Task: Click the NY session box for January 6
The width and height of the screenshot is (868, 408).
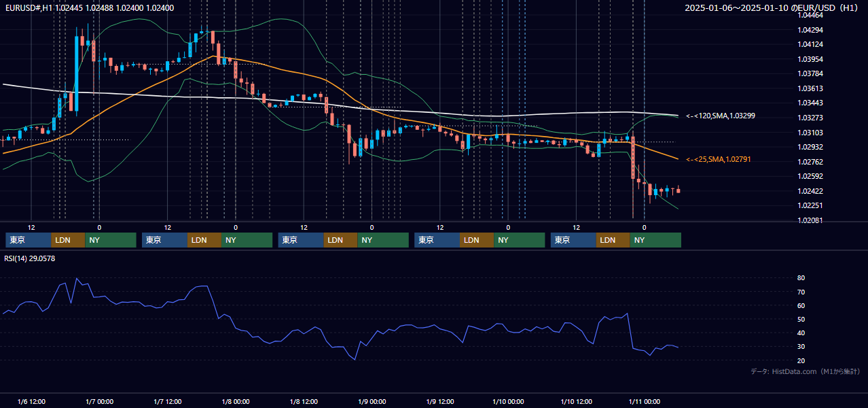Action: tap(111, 240)
